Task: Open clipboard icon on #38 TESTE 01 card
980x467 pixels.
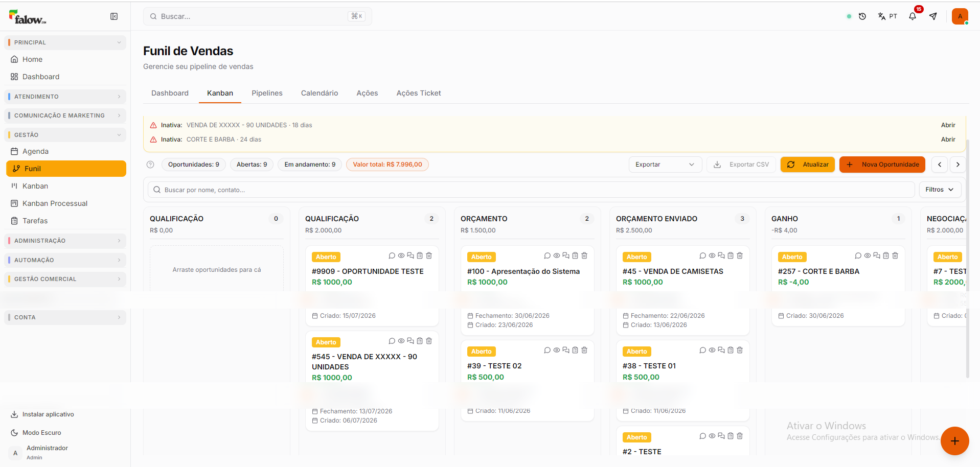Action: [x=731, y=350]
